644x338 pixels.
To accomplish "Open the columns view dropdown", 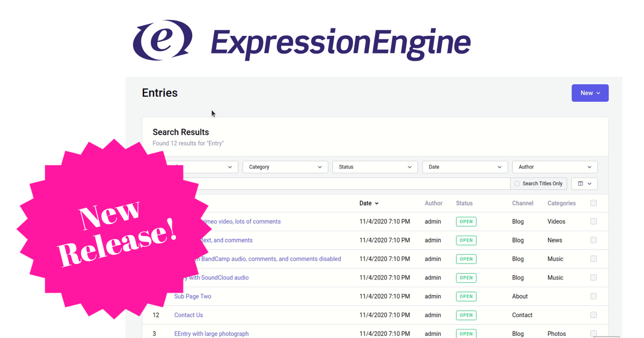I will 584,183.
